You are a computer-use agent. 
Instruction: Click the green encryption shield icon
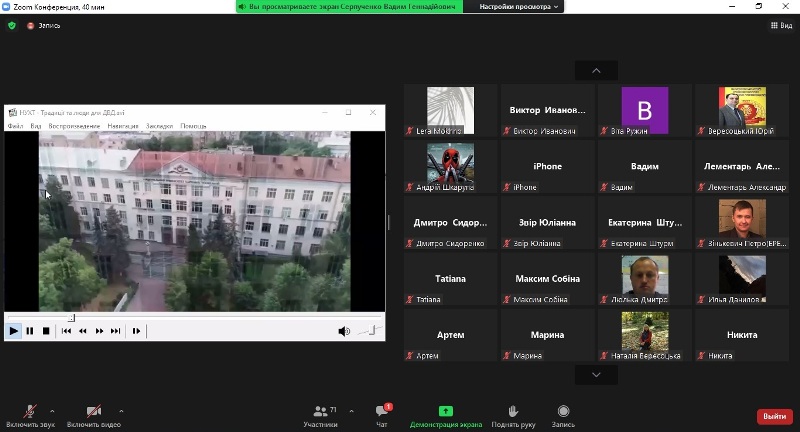(12, 26)
